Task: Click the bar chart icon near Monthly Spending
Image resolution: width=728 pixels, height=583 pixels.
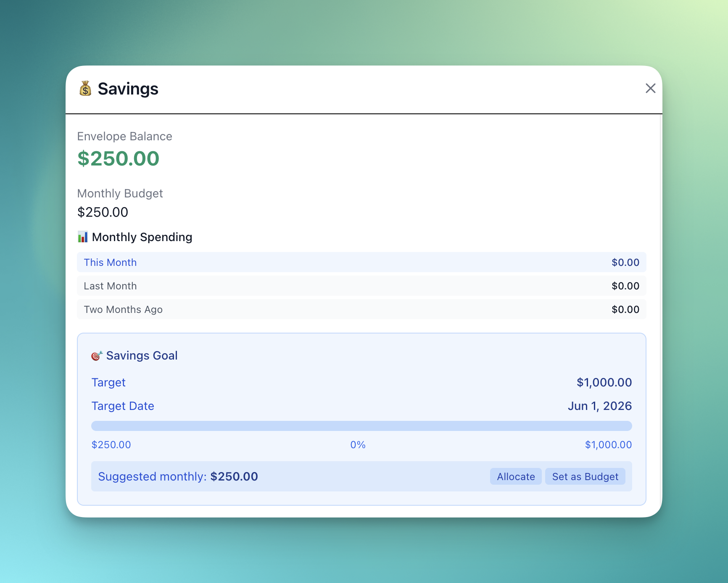Action: [83, 237]
